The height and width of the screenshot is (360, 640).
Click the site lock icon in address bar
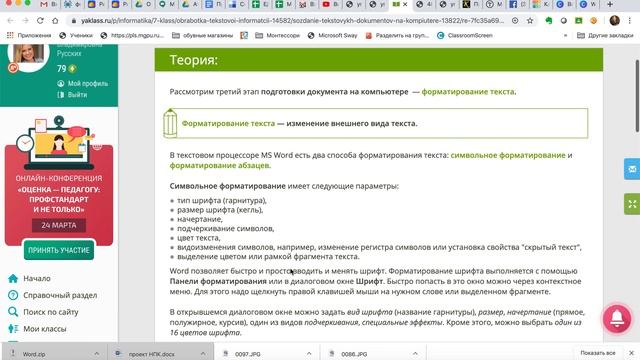point(73,20)
